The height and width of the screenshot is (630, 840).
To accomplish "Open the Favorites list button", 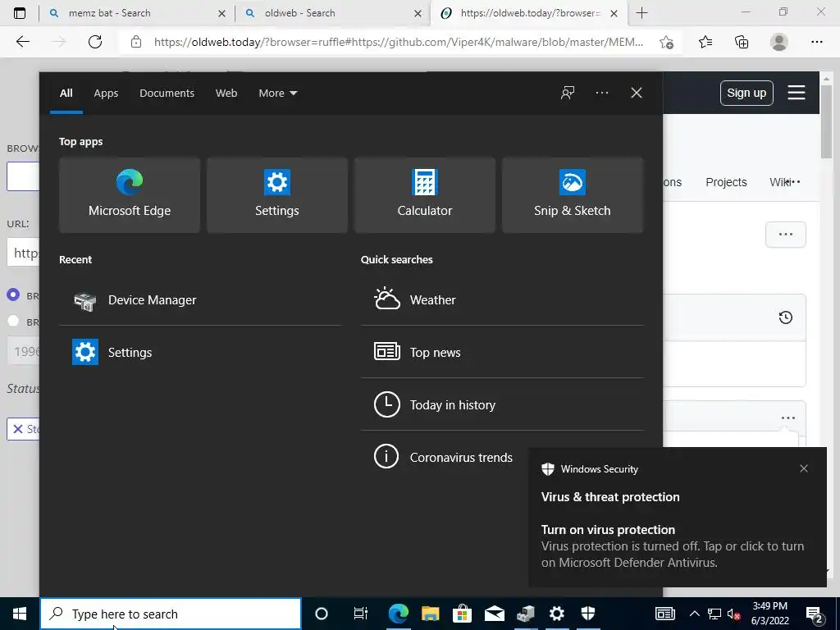I will pos(705,42).
